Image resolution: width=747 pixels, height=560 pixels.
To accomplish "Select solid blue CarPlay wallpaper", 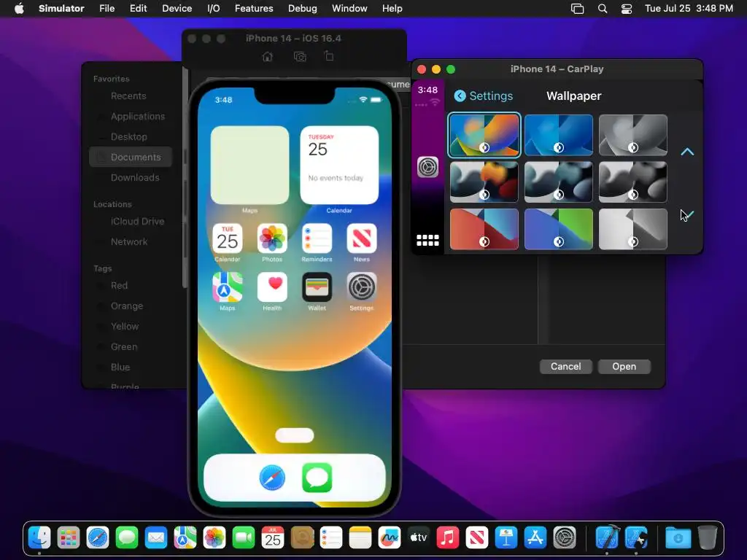I will pos(558,135).
